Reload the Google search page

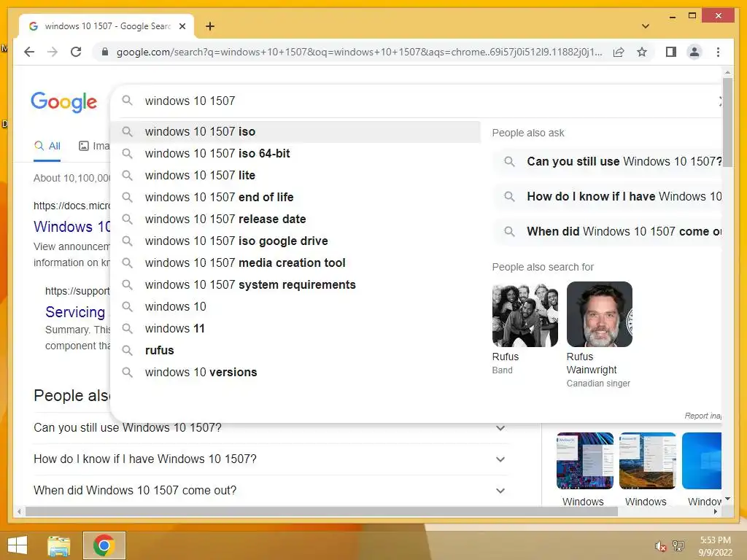click(76, 52)
